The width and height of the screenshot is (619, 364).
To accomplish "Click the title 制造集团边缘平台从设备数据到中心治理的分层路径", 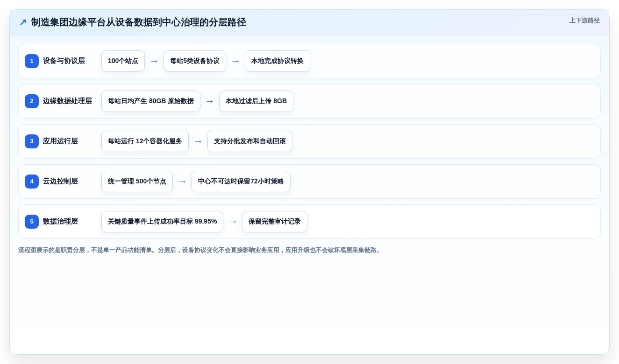I will click(x=138, y=22).
